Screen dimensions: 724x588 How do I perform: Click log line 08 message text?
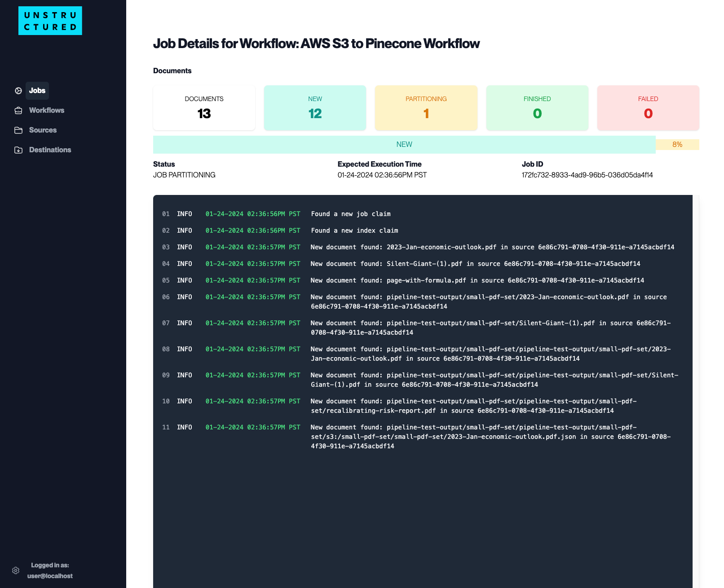(x=490, y=354)
